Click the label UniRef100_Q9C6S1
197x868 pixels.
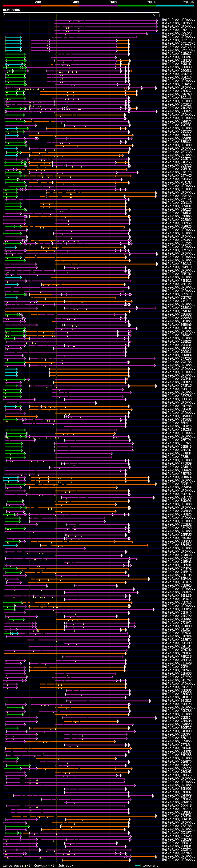coord(177,71)
